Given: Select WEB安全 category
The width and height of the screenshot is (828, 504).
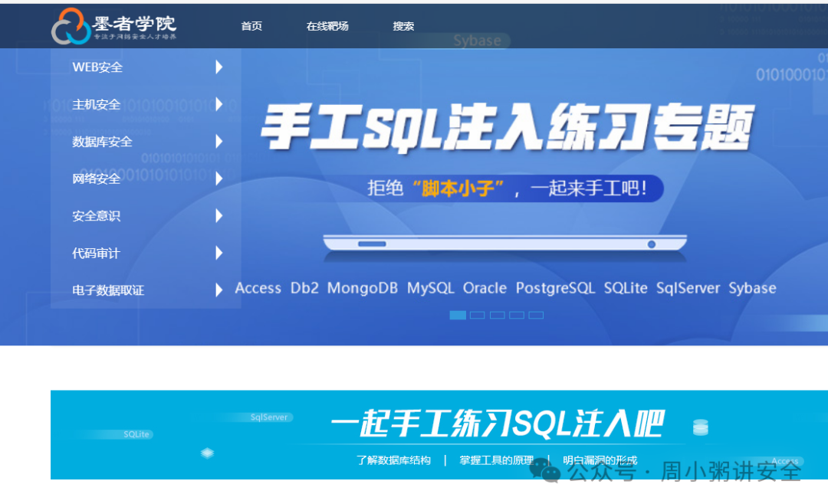Looking at the screenshot, I should coord(97,67).
